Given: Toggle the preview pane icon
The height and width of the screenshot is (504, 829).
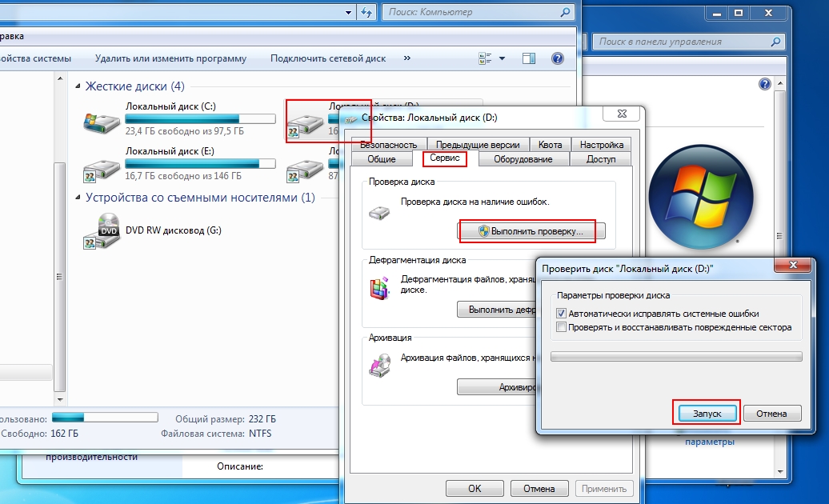Looking at the screenshot, I should [529, 58].
